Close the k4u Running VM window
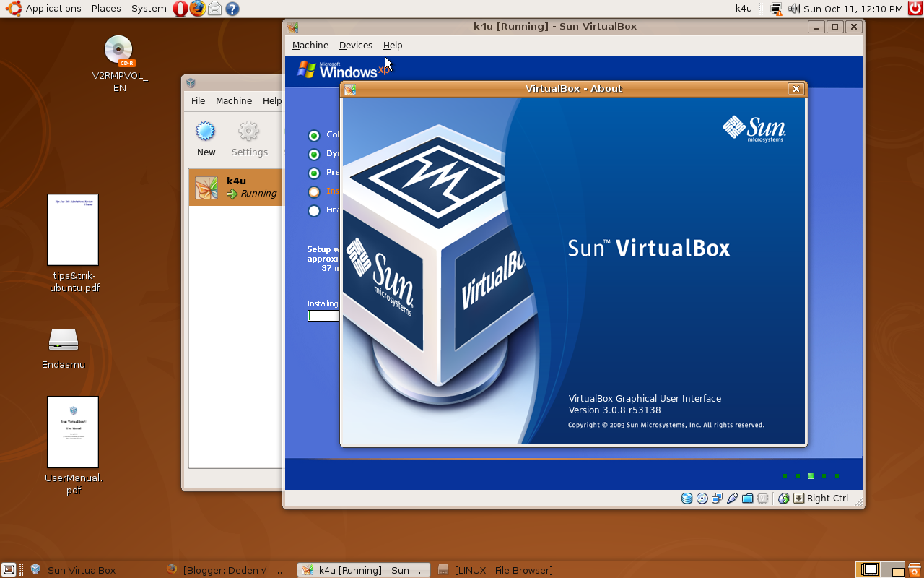Viewport: 924px width, 578px height. (854, 27)
